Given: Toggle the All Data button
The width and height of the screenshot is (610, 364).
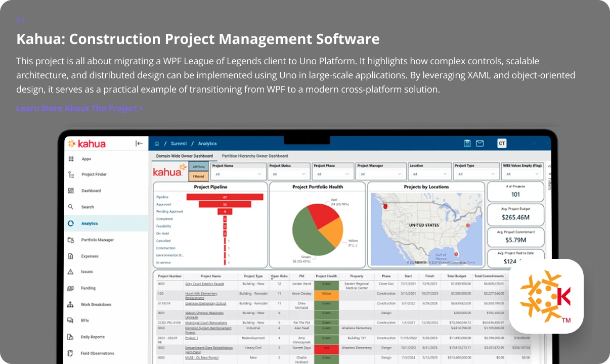Looking at the screenshot, I should [x=199, y=166].
